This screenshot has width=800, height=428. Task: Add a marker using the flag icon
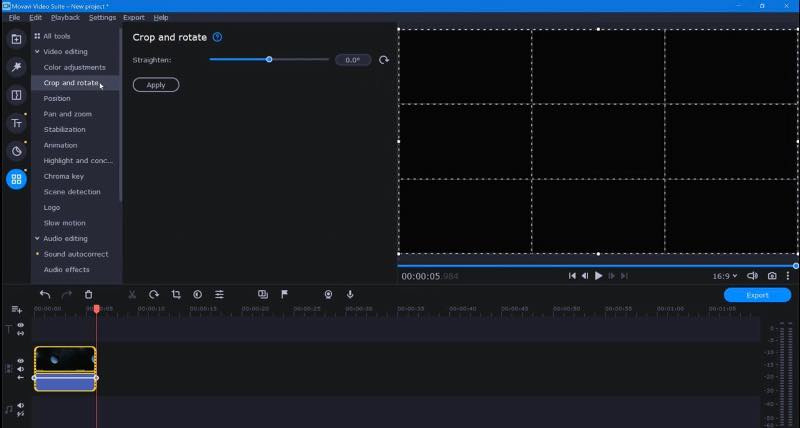coord(284,295)
